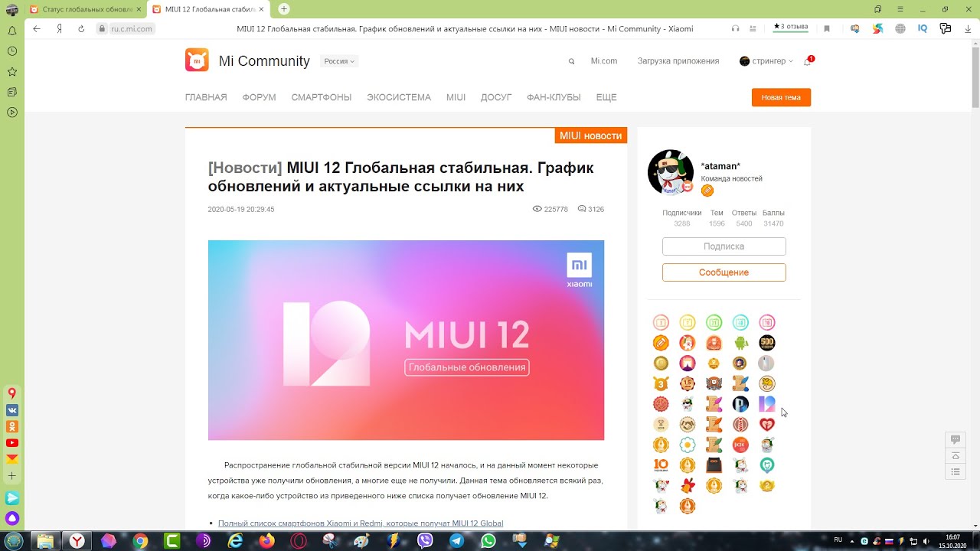The image size is (980, 551).
Task: Open the ГЛАВНАЯ menu item
Action: (206, 97)
